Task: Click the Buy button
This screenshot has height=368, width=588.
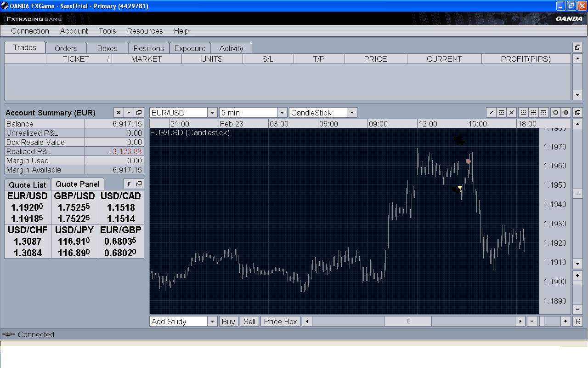Action: tap(228, 322)
